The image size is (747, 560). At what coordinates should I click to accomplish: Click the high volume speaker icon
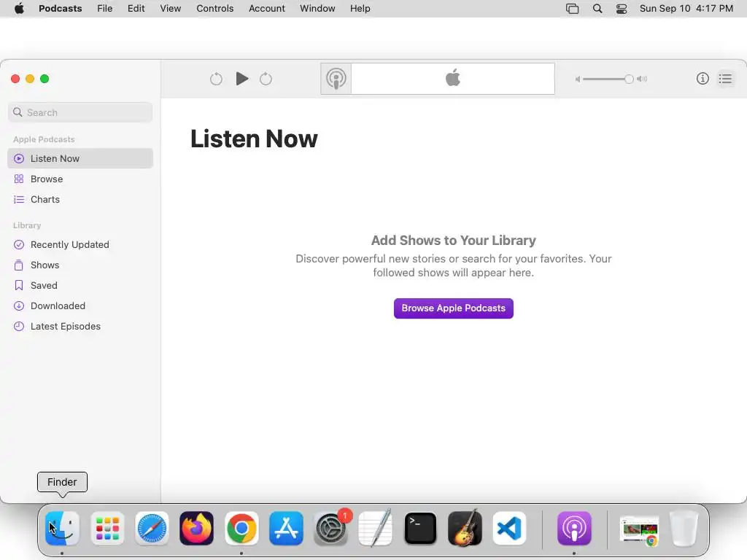coord(642,79)
